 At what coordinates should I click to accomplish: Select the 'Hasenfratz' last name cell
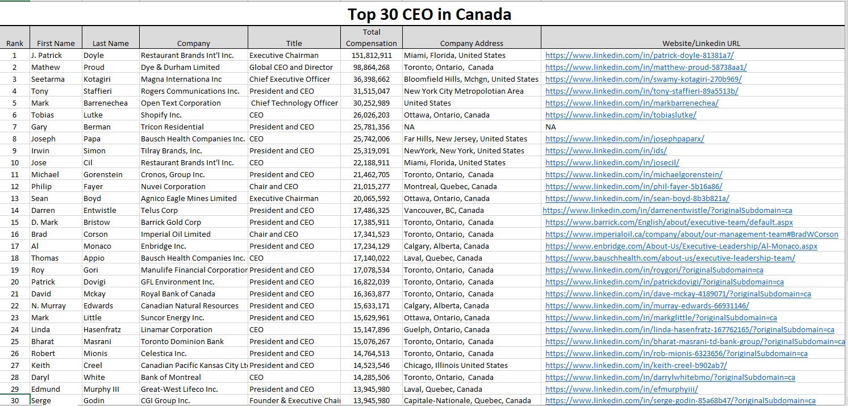(x=110, y=329)
